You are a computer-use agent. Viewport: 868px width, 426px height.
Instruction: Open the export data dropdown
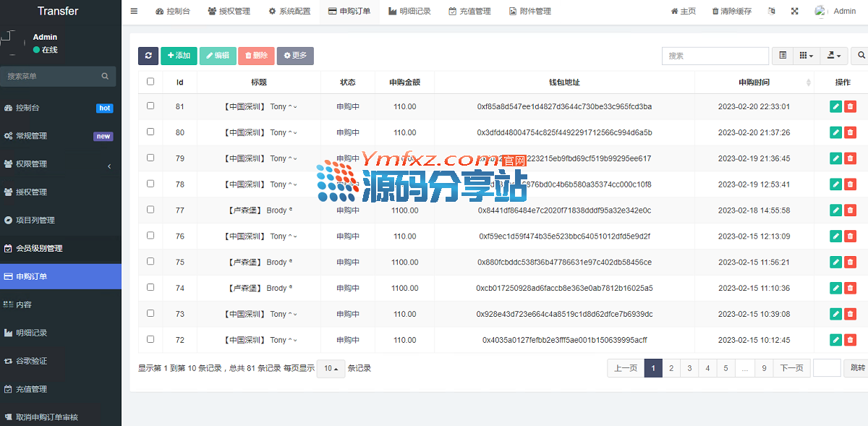[833, 56]
